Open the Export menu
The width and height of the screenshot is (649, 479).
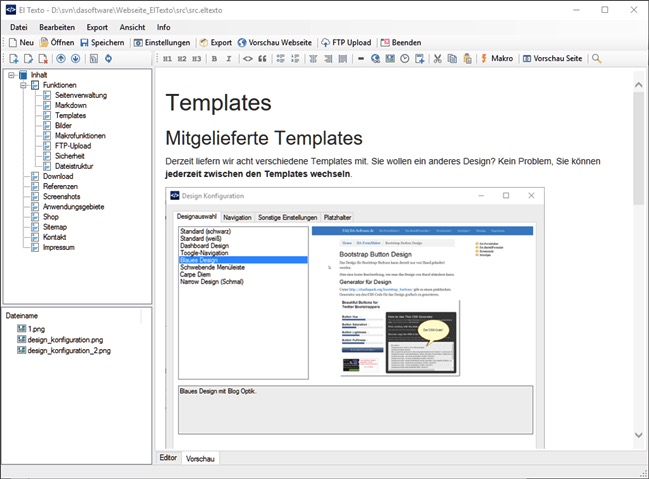point(97,27)
